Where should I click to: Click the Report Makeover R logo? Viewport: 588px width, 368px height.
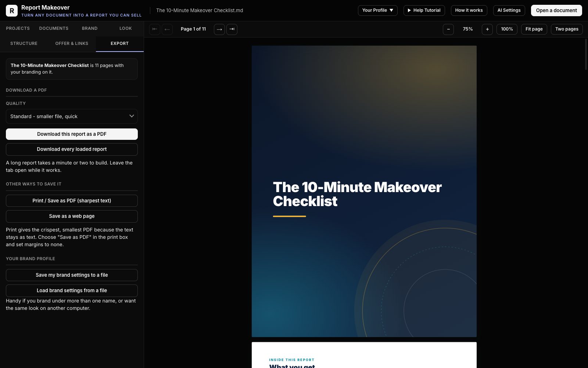[x=12, y=11]
